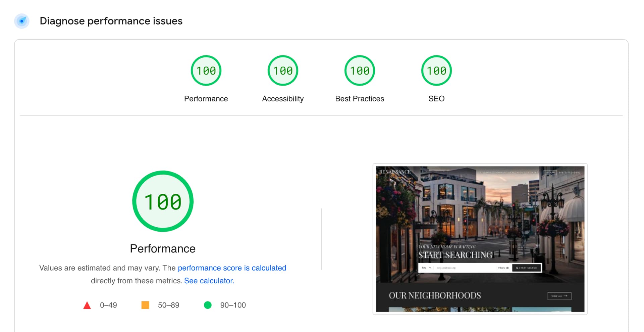Click the SEO score gauge circle

click(x=436, y=70)
